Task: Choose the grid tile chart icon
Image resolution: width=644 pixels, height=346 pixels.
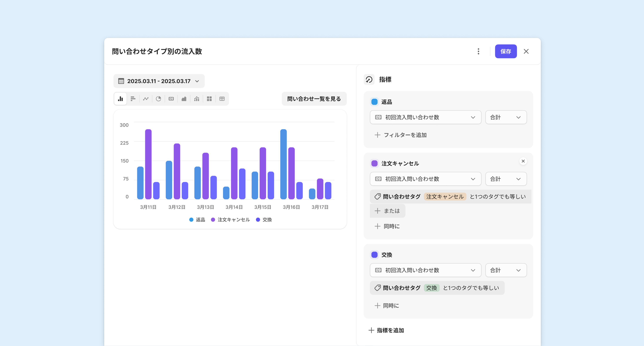Action: point(209,99)
